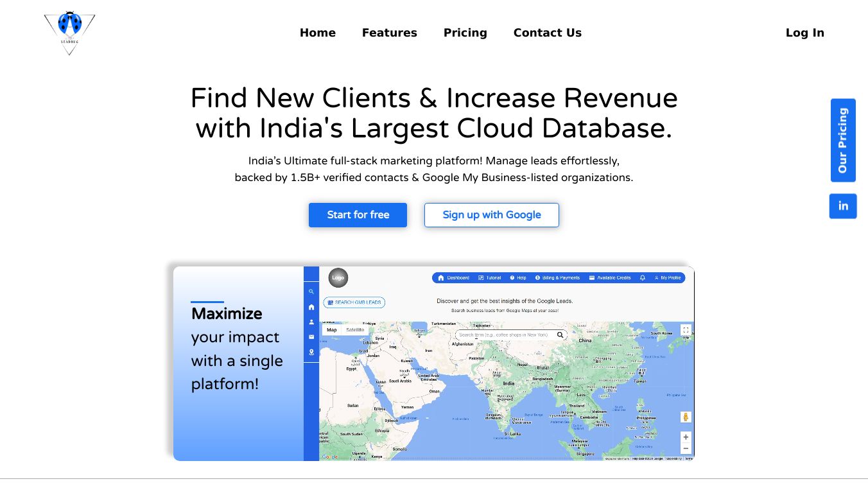Select the user icon in the dashboard sidebar
This screenshot has height=488, width=868.
click(x=311, y=322)
